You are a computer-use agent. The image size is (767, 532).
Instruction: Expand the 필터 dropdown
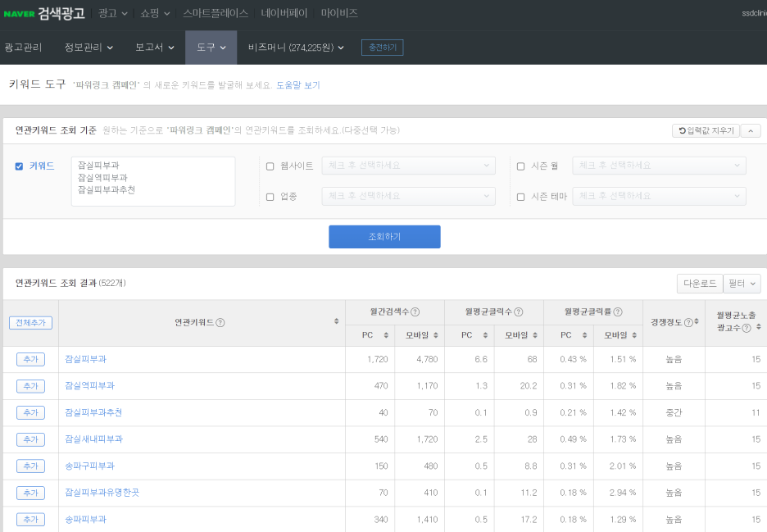(x=742, y=284)
